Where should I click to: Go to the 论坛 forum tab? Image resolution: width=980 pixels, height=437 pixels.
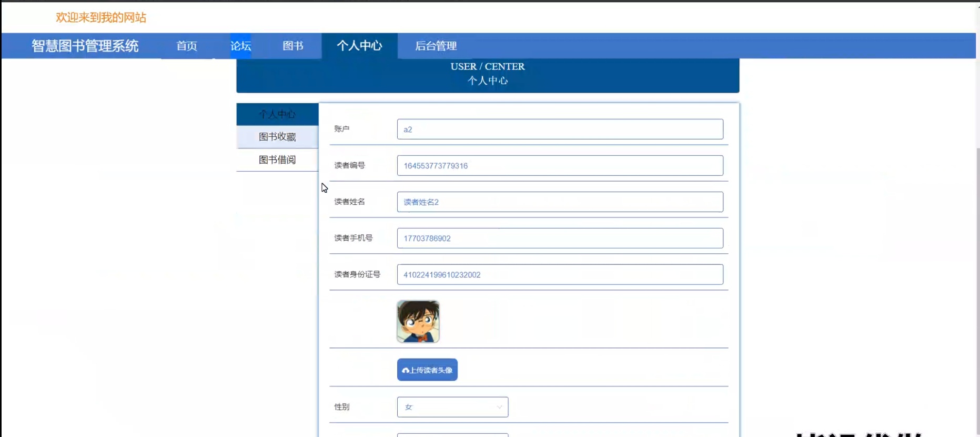241,46
